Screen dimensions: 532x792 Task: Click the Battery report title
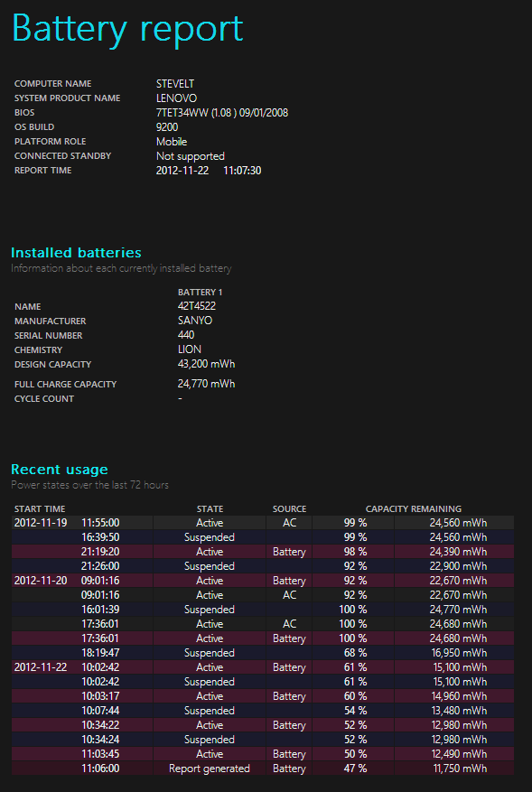click(127, 29)
